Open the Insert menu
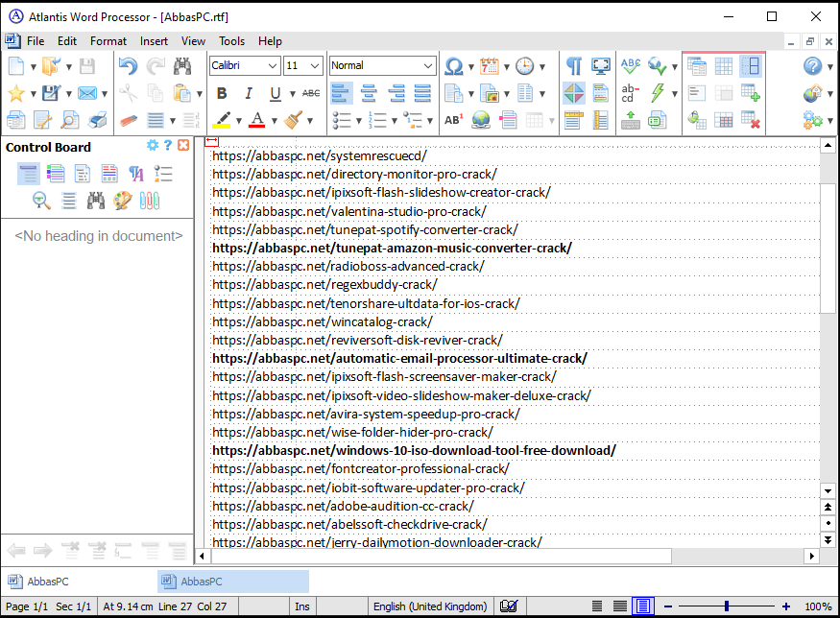 click(154, 41)
